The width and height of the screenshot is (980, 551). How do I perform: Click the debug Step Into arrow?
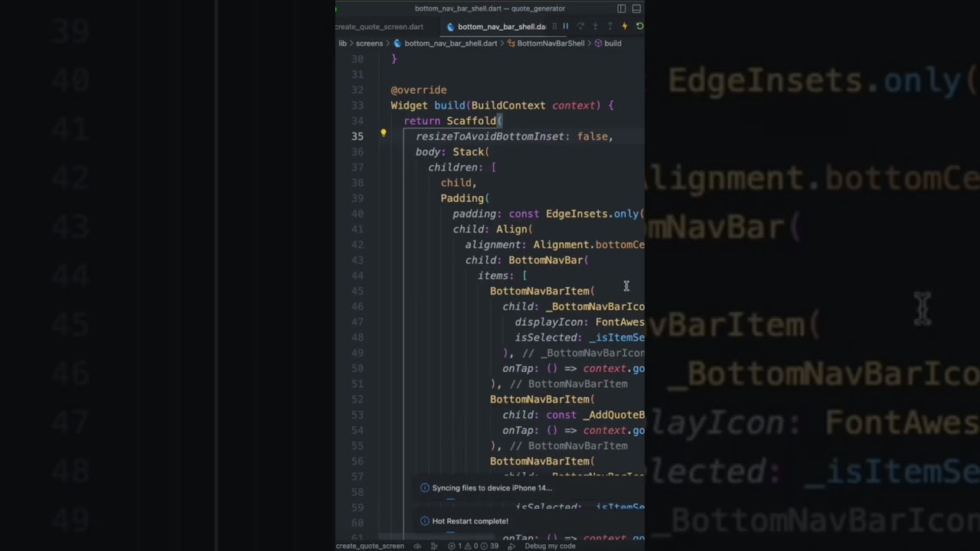595,26
